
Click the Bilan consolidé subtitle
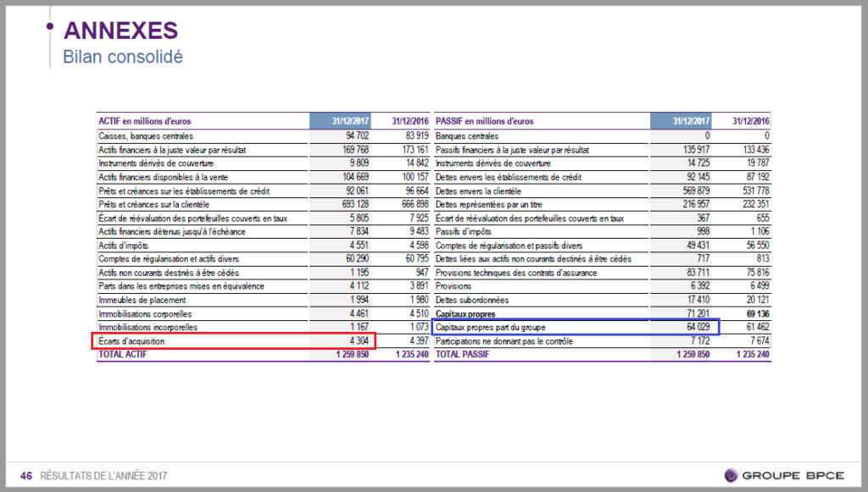point(123,57)
